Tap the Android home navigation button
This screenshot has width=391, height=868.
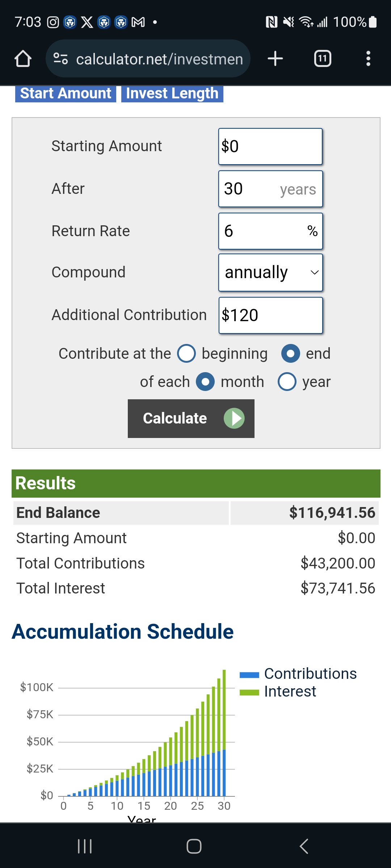click(194, 846)
